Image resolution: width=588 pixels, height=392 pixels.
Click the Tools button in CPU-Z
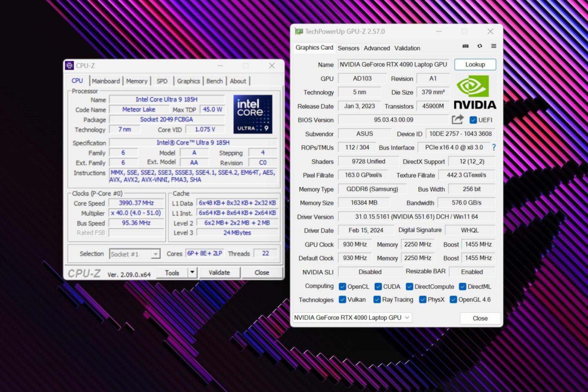coord(172,272)
